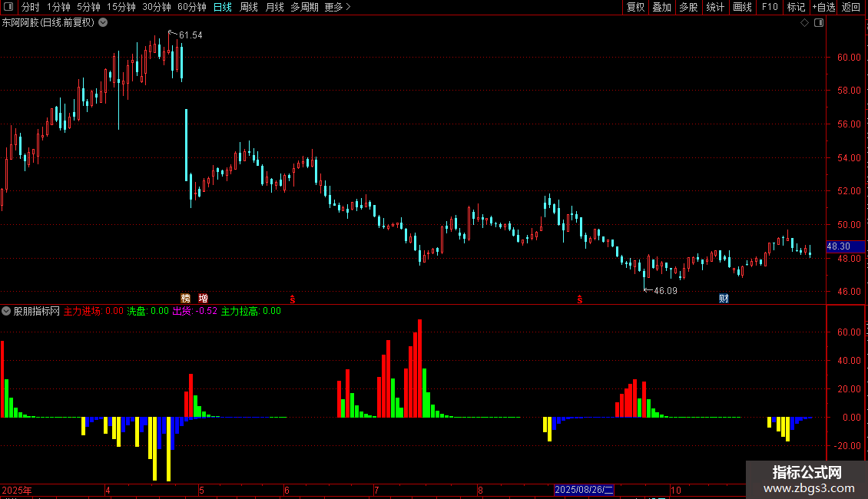
Task: Open 多周期 multi-period view
Action: coord(304,7)
